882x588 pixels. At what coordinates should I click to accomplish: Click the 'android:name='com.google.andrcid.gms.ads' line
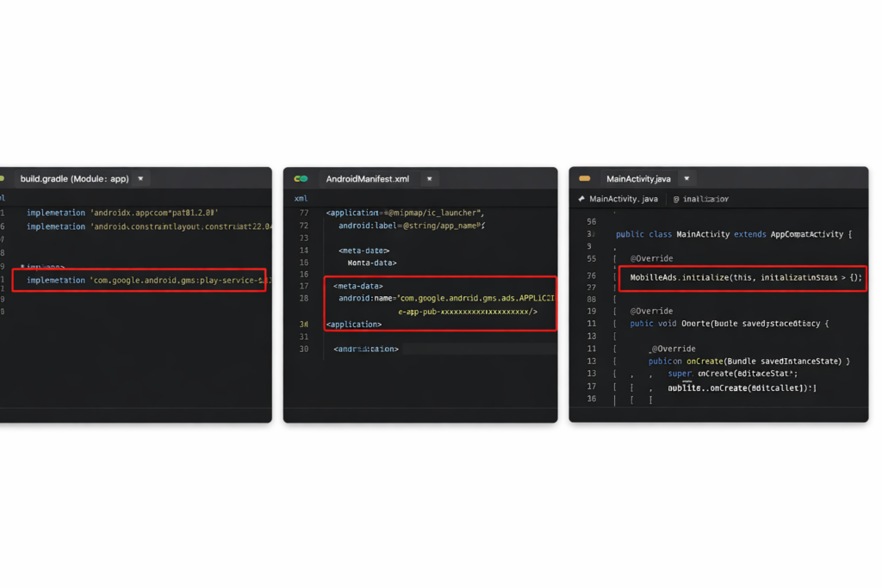click(446, 298)
